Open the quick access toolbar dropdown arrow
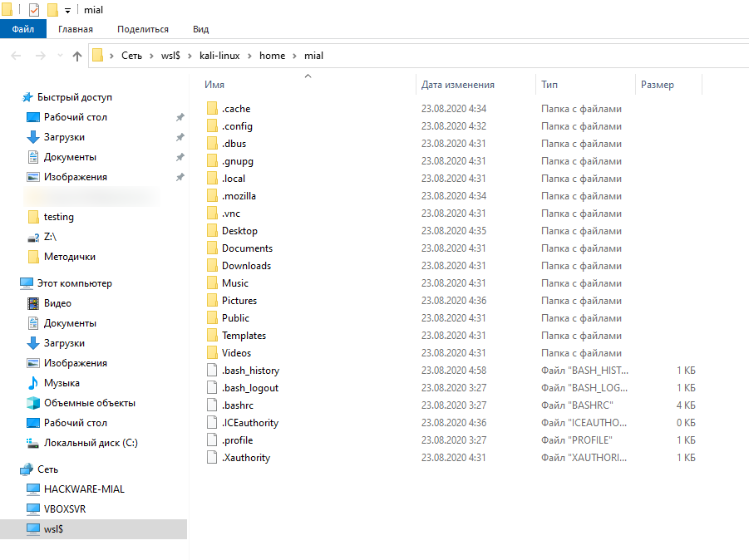Screen dimensions: 749x560 pos(67,11)
